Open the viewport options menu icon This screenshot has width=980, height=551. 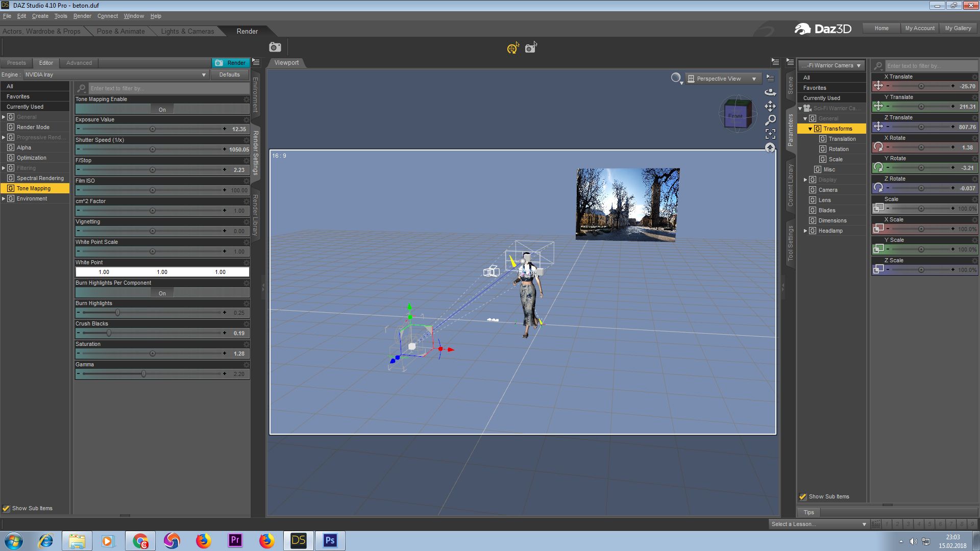click(x=770, y=78)
